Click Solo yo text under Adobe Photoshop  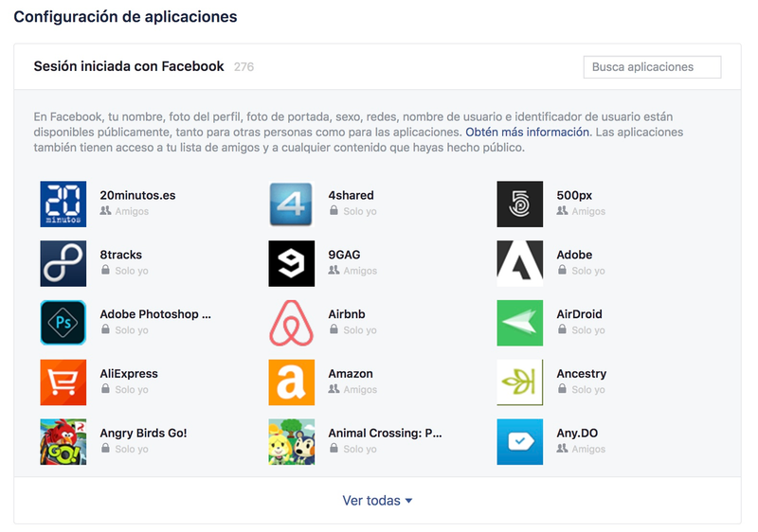132,330
